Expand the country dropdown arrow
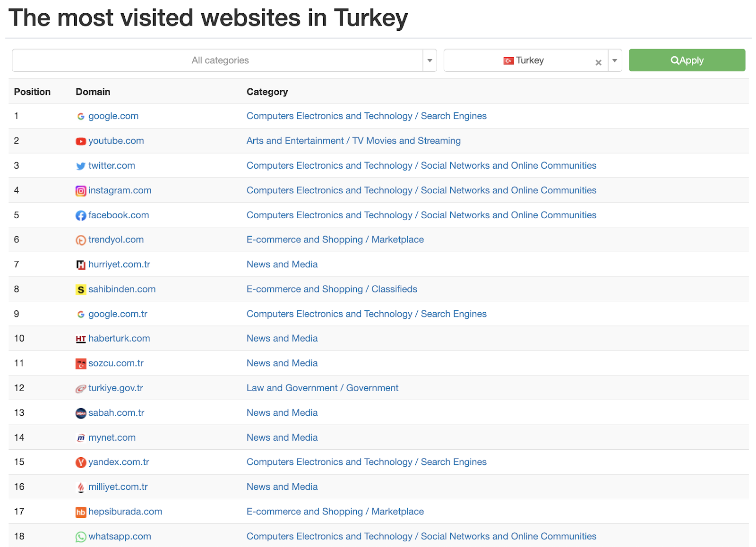This screenshot has height=547, width=756. point(615,60)
